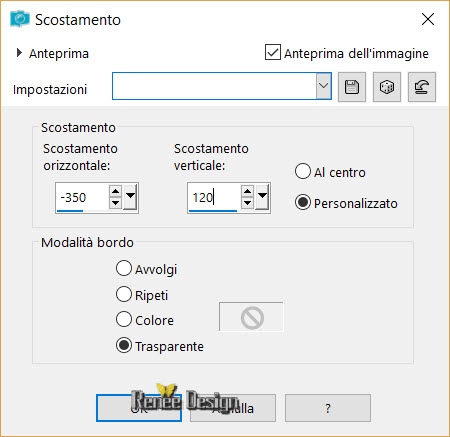Click the question mark help button
450x437 pixels.
coord(328,408)
